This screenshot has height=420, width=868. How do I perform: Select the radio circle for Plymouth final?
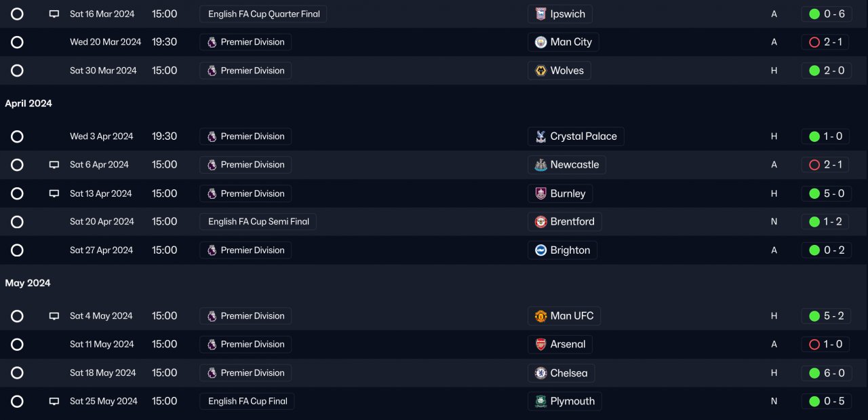click(x=17, y=401)
